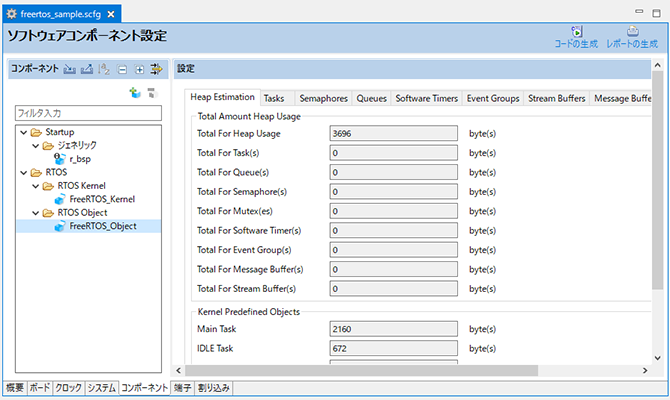The height and width of the screenshot is (400, 670).
Task: Switch to the クロック bottom tab
Action: [x=68, y=388]
